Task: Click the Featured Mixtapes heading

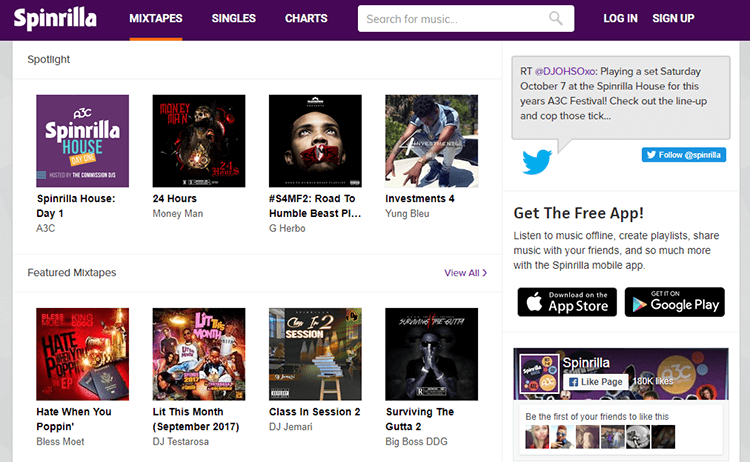Action: point(72,273)
